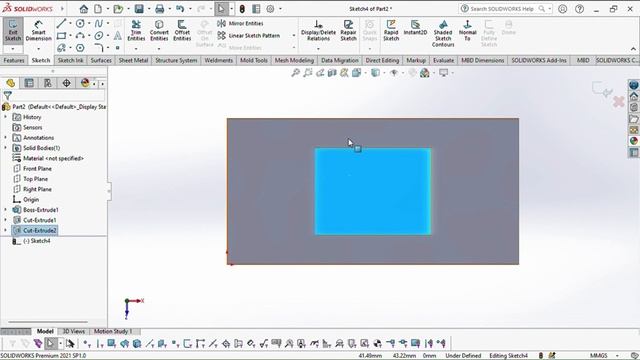Expand the Cut-Extrude1 feature
Image resolution: width=640 pixels, height=360 pixels.
[x=5, y=220]
